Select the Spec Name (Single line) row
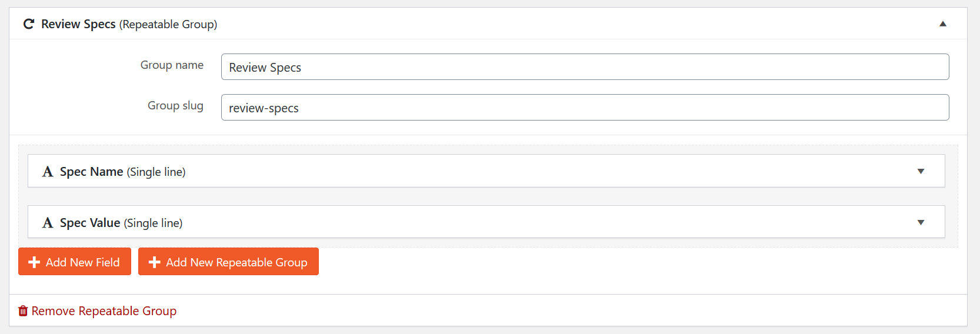The height and width of the screenshot is (334, 980). [486, 171]
